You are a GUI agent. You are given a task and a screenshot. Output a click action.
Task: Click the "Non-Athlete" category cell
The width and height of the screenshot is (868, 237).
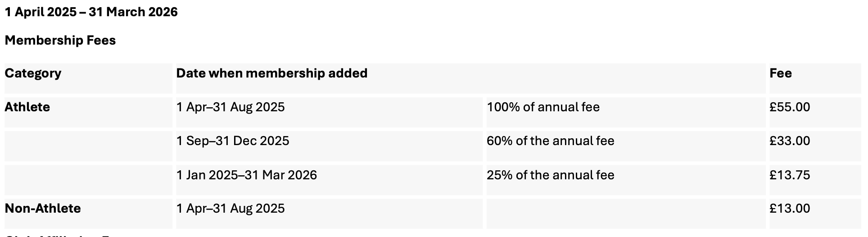click(x=43, y=209)
